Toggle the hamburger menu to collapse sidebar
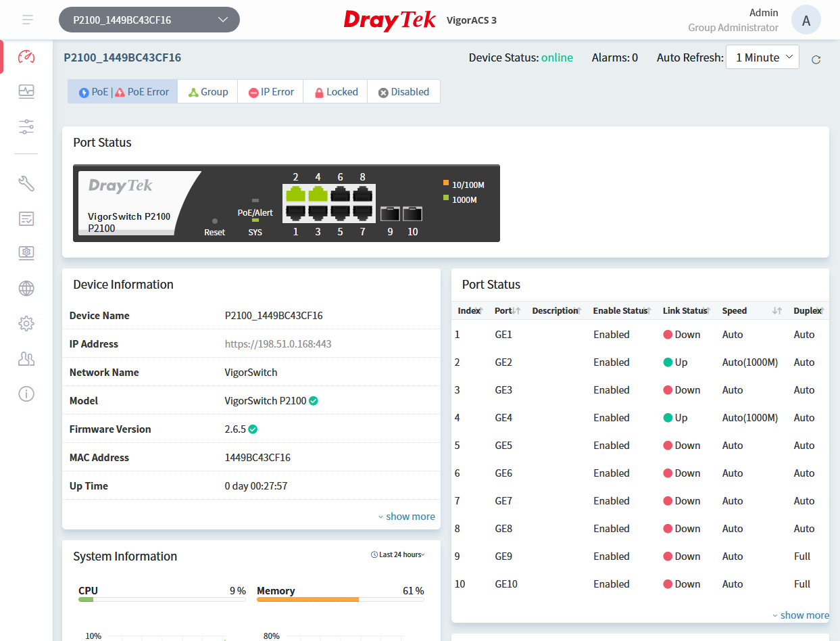Image resolution: width=840 pixels, height=641 pixels. click(x=28, y=20)
